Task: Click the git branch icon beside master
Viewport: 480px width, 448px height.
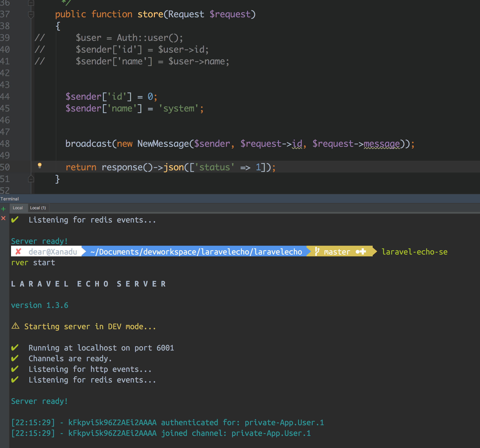Action: [x=317, y=252]
